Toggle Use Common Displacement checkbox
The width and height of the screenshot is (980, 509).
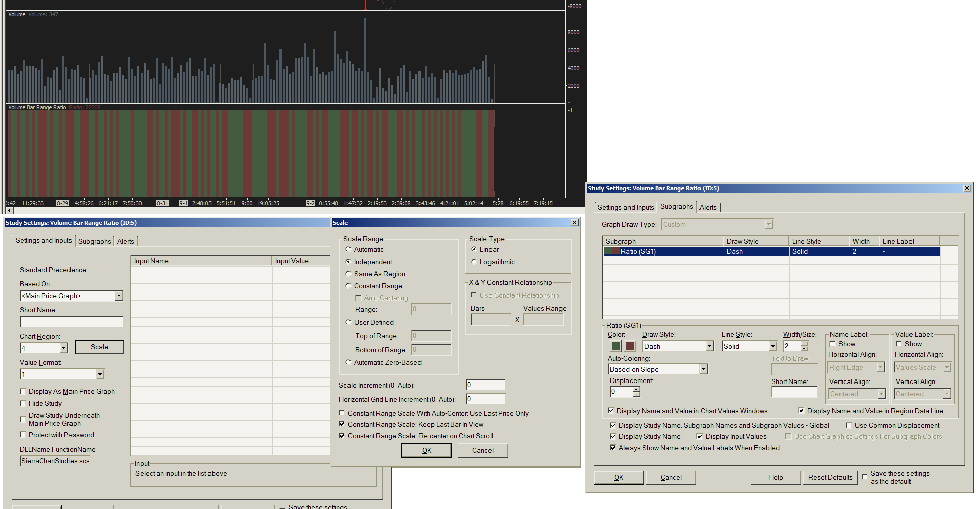(x=849, y=425)
